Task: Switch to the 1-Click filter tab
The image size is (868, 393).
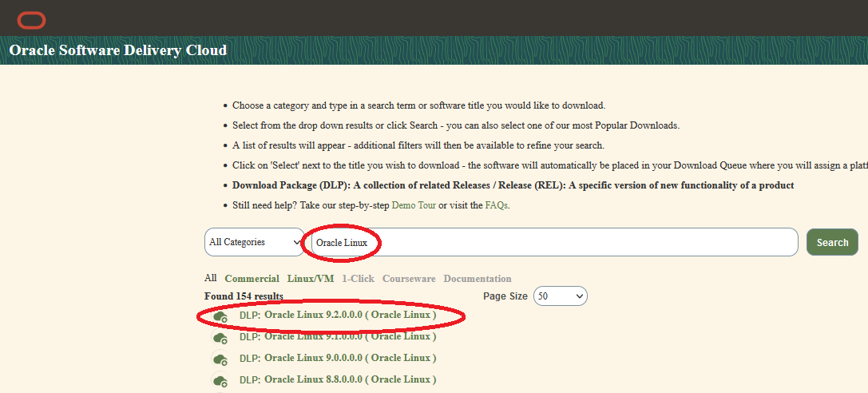Action: coord(359,279)
